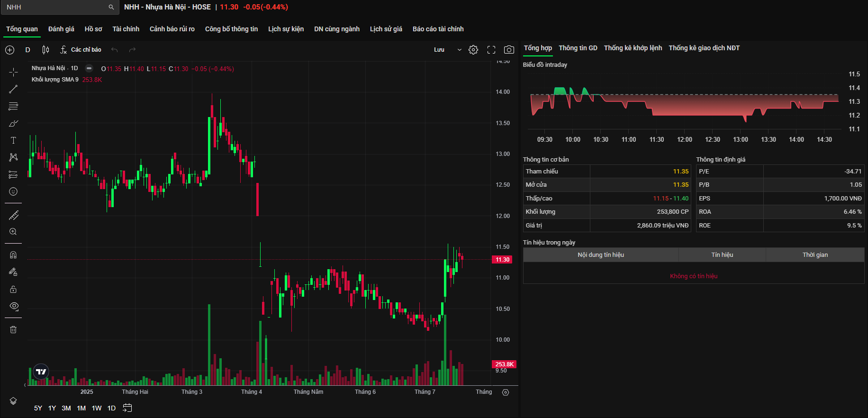Switch the chart to fullscreen mode
This screenshot has width=868, height=418.
pos(491,50)
